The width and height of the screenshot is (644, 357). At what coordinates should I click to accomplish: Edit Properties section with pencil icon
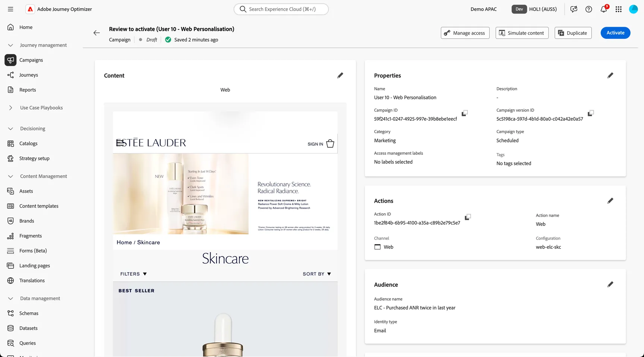click(610, 75)
